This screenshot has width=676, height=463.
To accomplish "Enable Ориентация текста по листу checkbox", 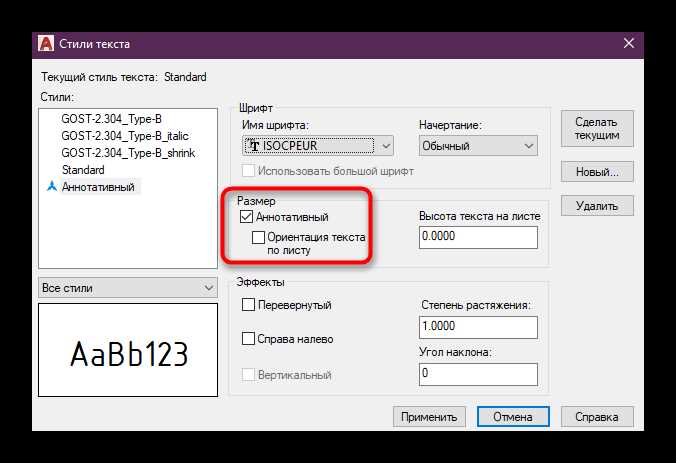I will [x=258, y=237].
